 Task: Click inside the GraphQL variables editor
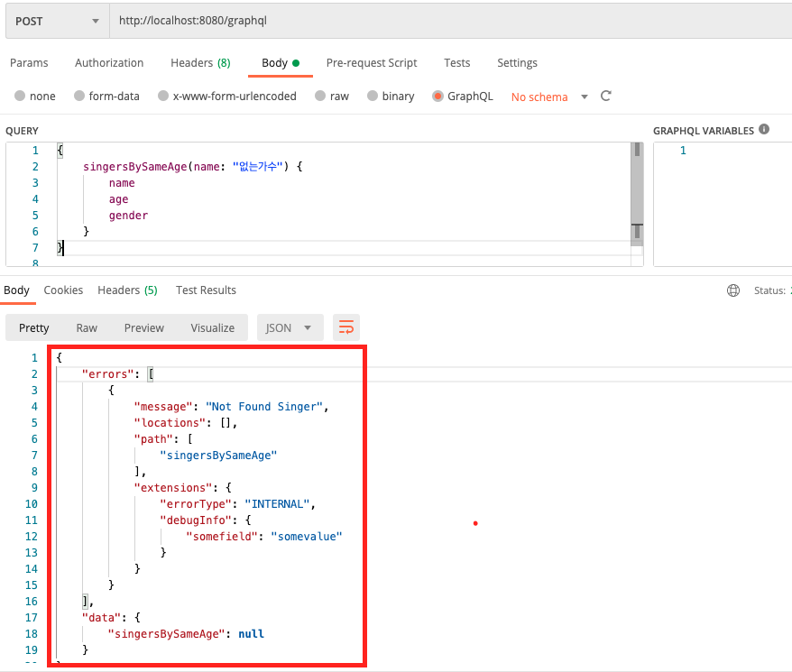coord(723,204)
